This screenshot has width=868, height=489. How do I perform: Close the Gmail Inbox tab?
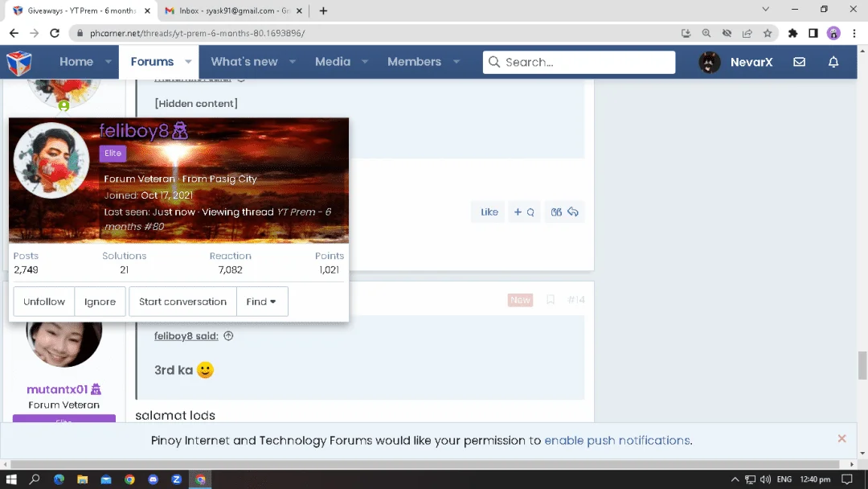pos(299,10)
